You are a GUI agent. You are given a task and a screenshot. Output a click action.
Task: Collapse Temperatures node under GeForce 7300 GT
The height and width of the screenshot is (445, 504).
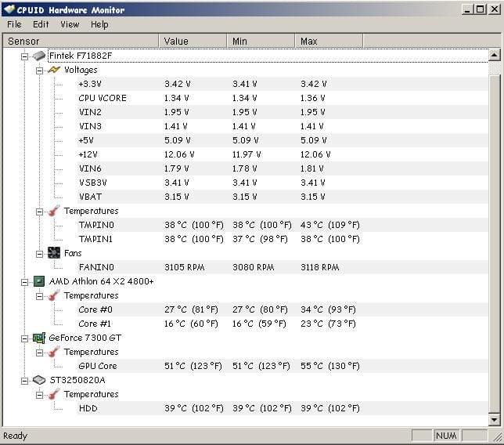39,353
